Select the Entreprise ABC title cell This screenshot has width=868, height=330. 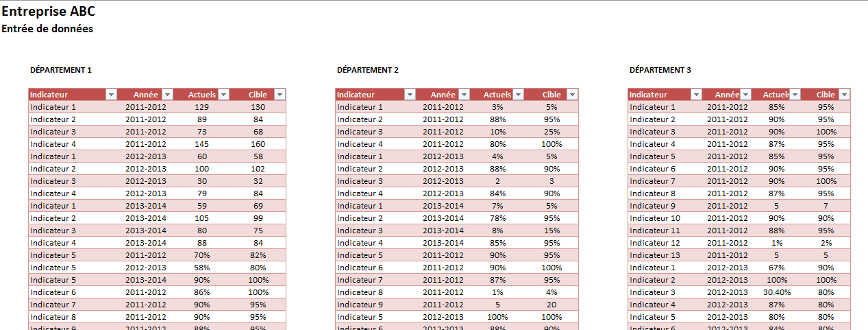point(49,12)
